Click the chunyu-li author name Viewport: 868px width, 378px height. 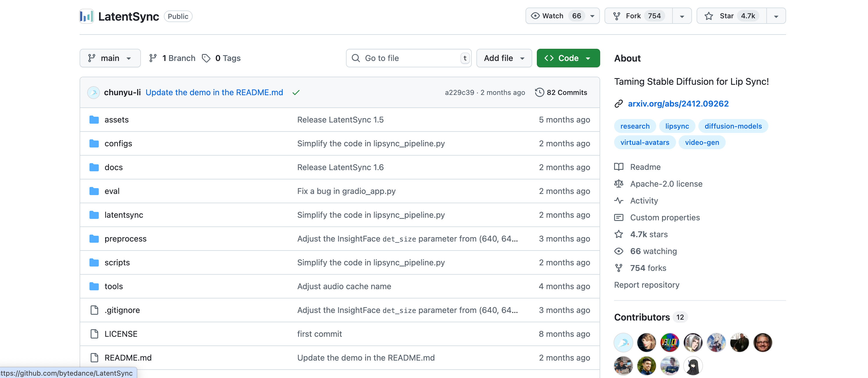click(122, 92)
